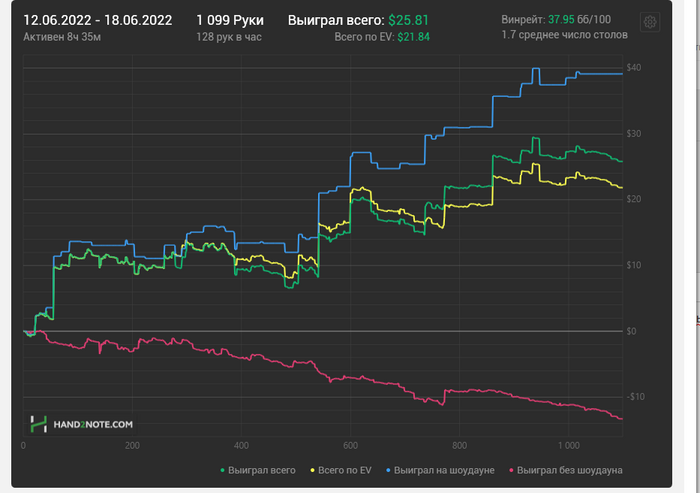Click the '1 099 Руки' hands count
Viewport: 700px width, 493px height.
tap(230, 21)
